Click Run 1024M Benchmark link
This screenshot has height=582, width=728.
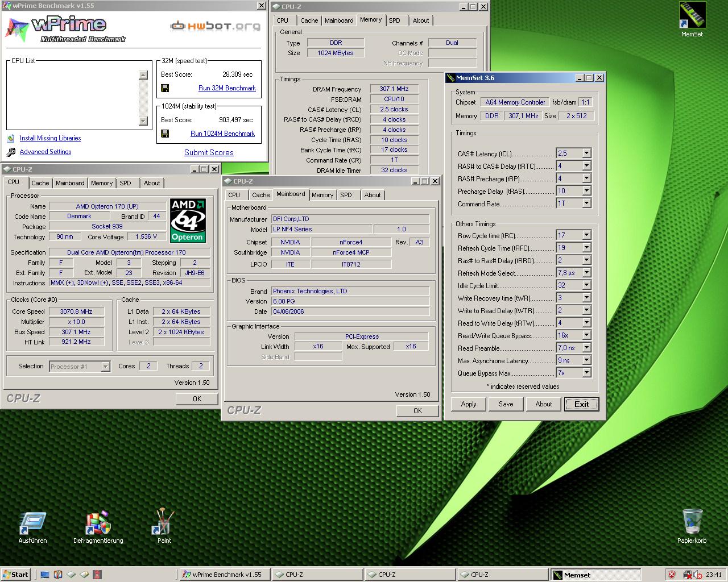point(222,134)
